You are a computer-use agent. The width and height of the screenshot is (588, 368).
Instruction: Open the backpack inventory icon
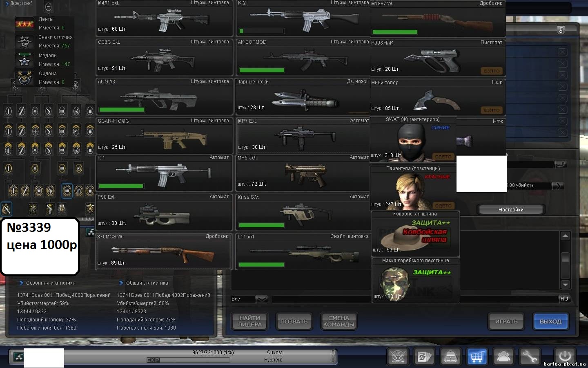450,357
